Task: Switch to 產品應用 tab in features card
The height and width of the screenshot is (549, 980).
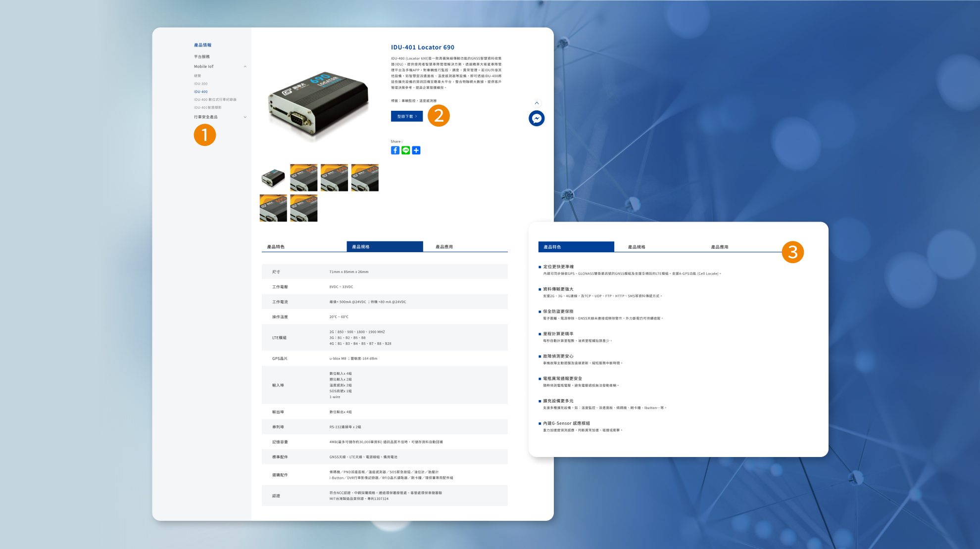Action: coord(720,247)
